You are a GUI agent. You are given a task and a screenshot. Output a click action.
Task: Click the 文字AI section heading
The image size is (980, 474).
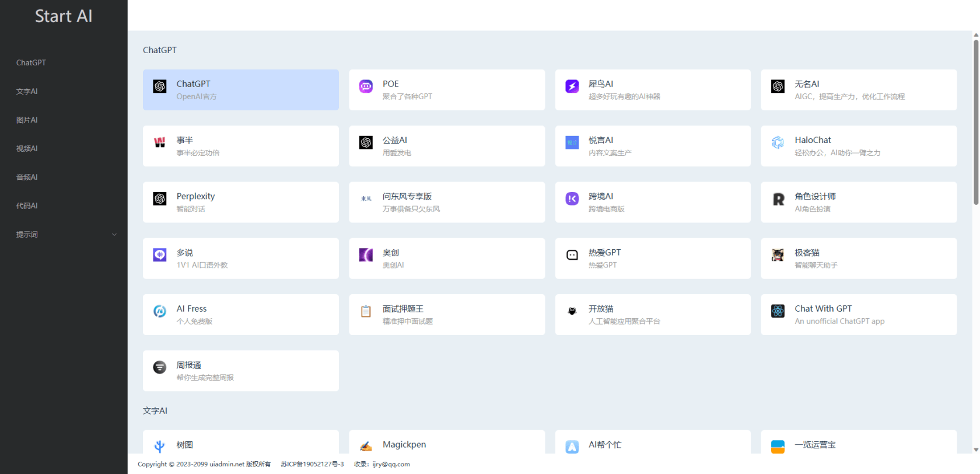pos(155,411)
